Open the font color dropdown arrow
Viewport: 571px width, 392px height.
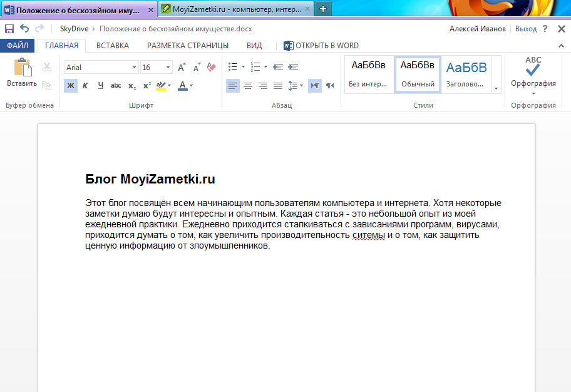coord(191,86)
